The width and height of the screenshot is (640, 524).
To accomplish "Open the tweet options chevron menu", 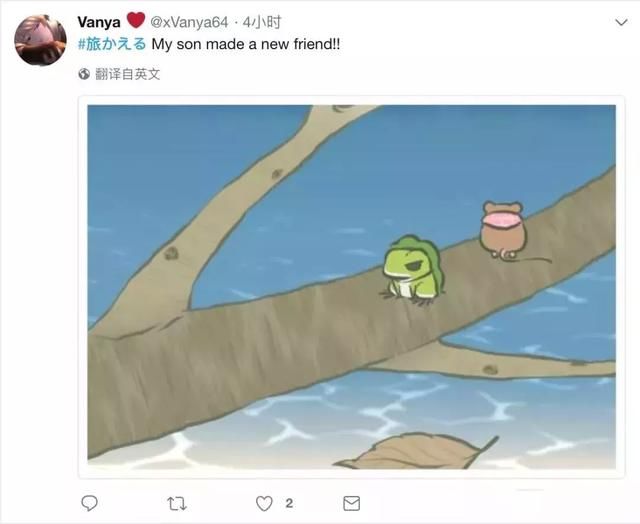I will pyautogui.click(x=621, y=22).
